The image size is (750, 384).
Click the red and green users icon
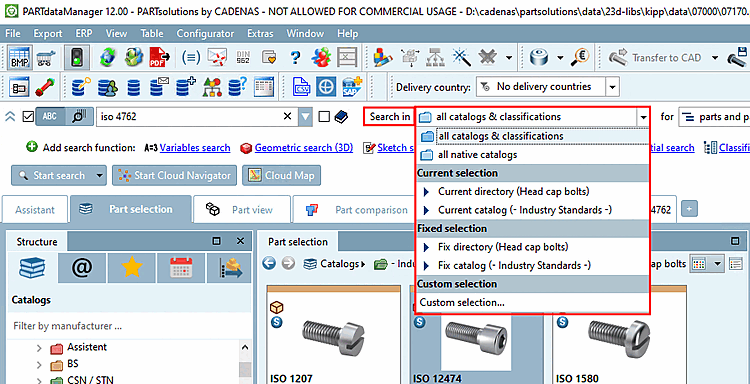coord(321,58)
